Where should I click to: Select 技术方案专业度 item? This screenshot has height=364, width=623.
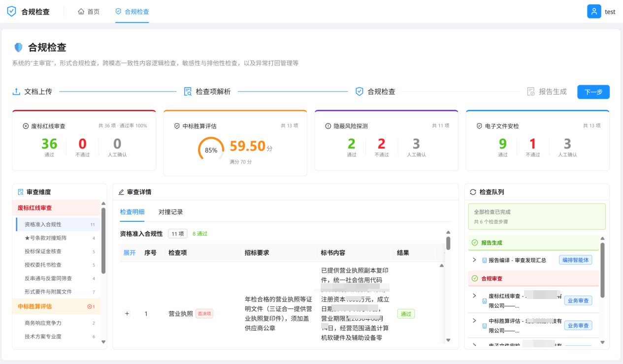(x=58, y=336)
